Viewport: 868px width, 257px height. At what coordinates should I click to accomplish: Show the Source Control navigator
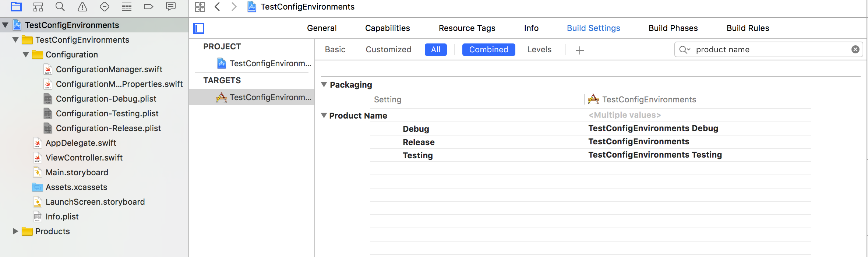click(x=38, y=7)
